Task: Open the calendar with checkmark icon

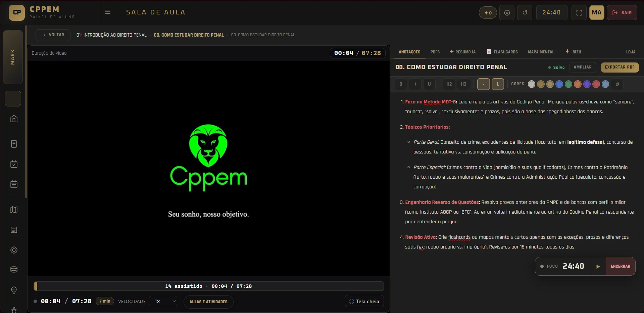Action: point(14,164)
